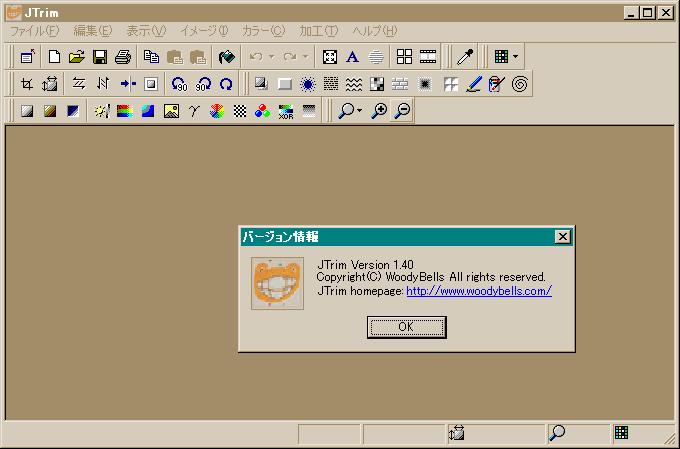Viewport: 680px width, 449px height.
Task: Rotate left 90 degrees icon
Action: pos(179,84)
